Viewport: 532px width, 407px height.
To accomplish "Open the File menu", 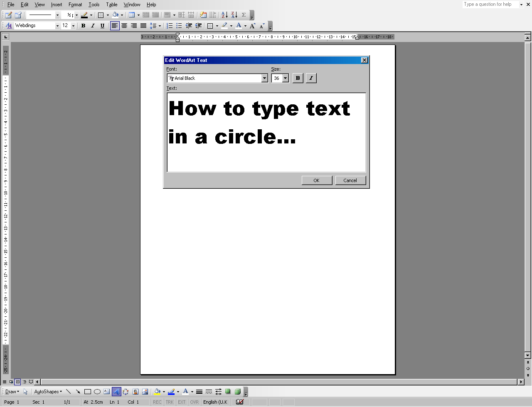I will click(x=11, y=5).
